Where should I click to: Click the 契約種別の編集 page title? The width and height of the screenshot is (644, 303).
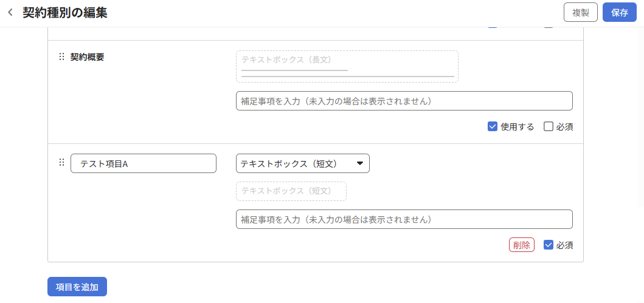(65, 13)
